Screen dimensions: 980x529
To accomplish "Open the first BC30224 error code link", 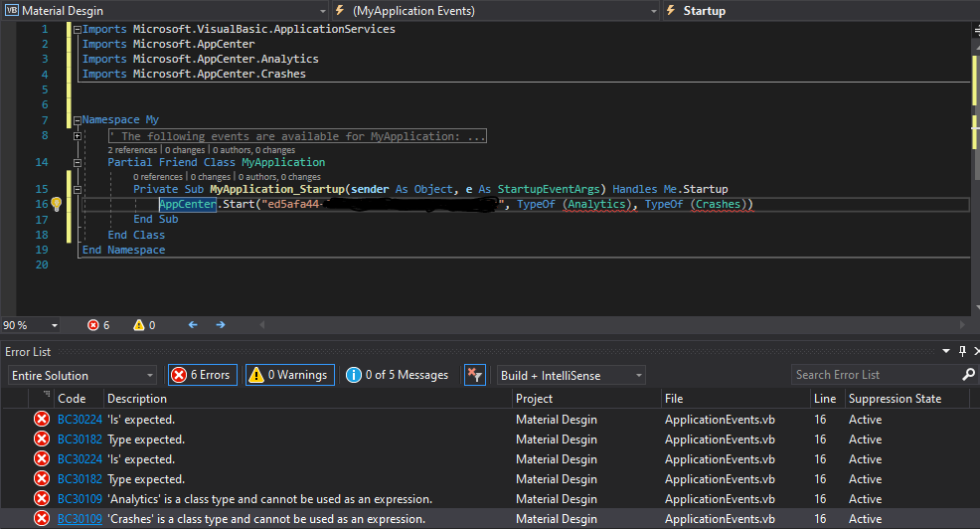I will pos(80,419).
